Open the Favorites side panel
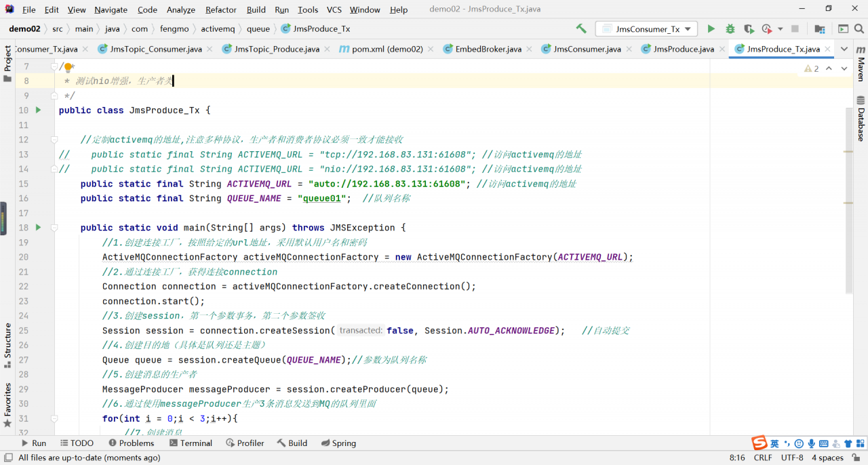 click(7, 405)
